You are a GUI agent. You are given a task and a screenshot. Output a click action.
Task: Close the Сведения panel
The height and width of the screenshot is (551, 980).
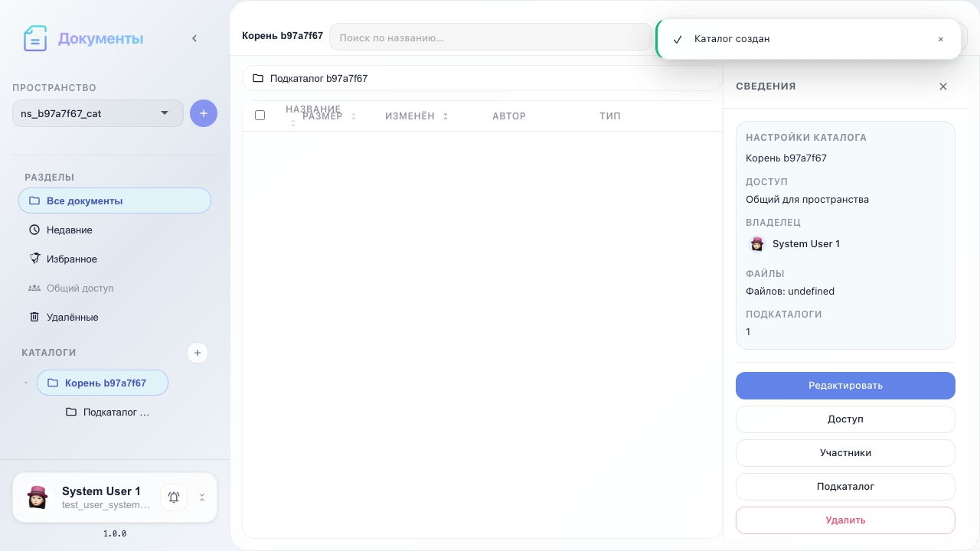click(943, 86)
